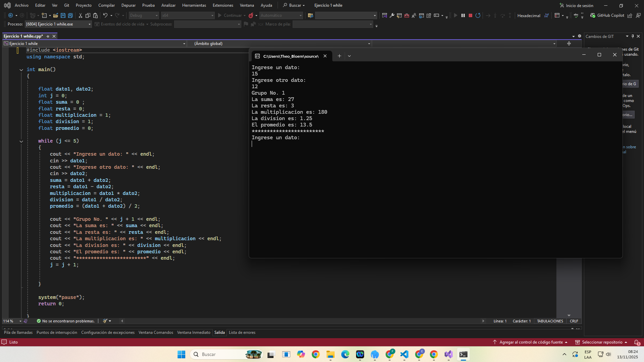Toggle the pin on Ejercicio 1 while.cpp tab
The height and width of the screenshot is (362, 644).
click(x=48, y=36)
